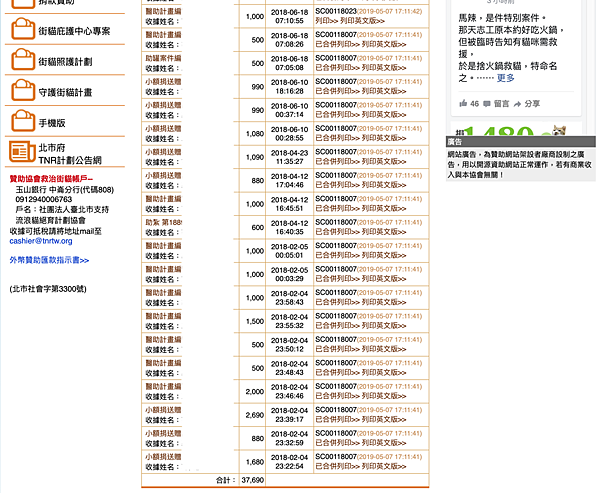Open 贊助計畫編 link in the 23:50:12 row
600x493 pixels.
tap(163, 339)
